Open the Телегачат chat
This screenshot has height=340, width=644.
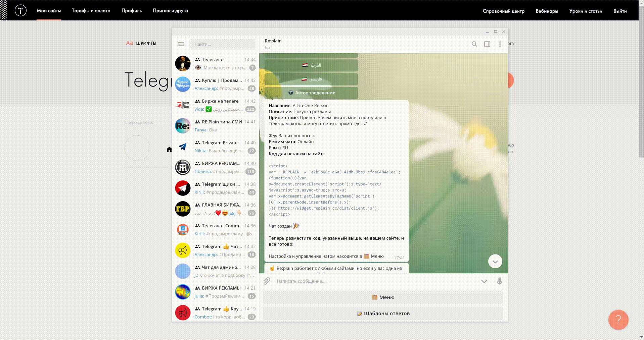tap(215, 63)
